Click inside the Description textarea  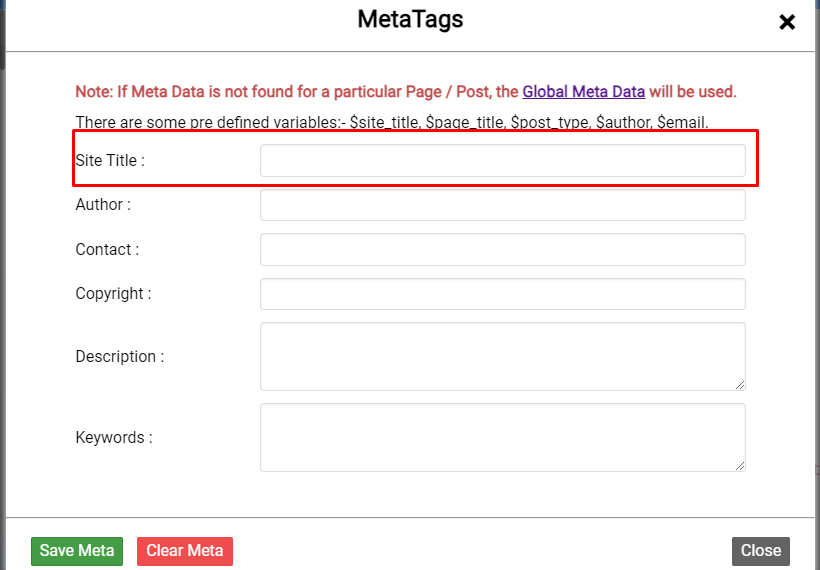coord(503,357)
